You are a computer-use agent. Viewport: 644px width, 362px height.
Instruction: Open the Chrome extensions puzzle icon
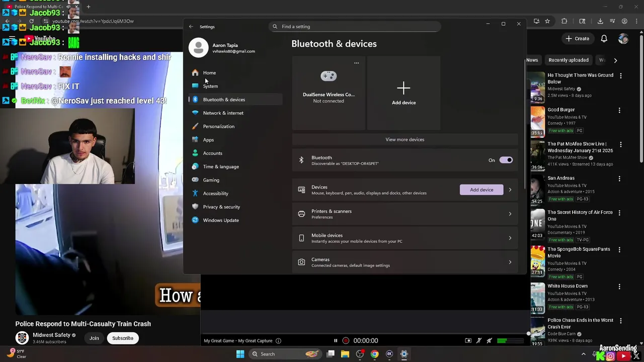click(564, 21)
